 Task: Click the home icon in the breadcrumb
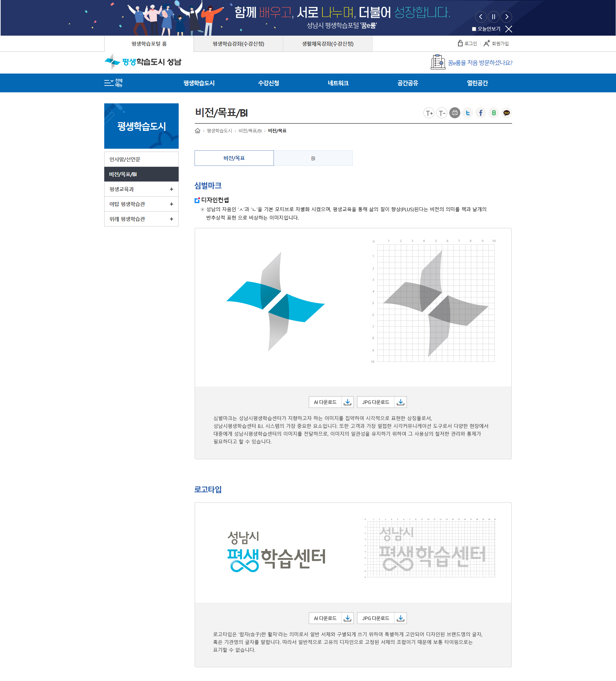pos(197,131)
